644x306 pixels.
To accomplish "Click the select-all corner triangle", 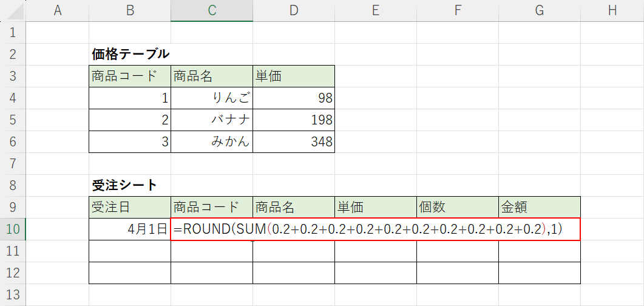I will (x=13, y=10).
